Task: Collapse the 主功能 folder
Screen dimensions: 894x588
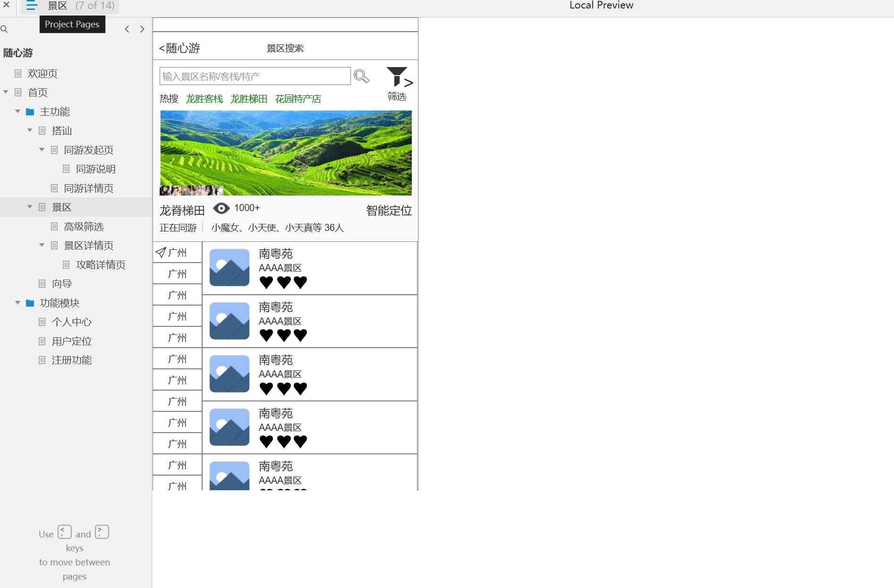Action: coord(17,111)
